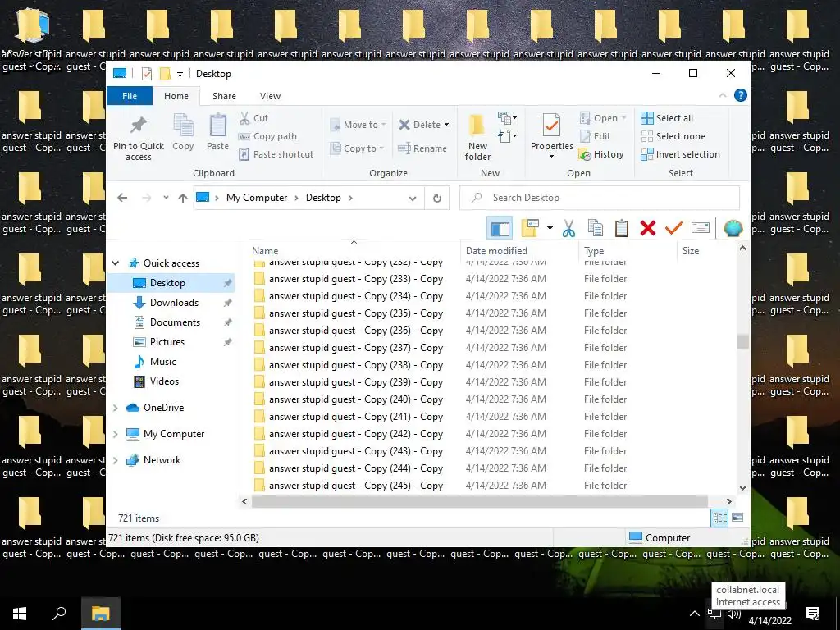Open the address bar history dropdown
This screenshot has height=630, width=840.
coord(413,199)
